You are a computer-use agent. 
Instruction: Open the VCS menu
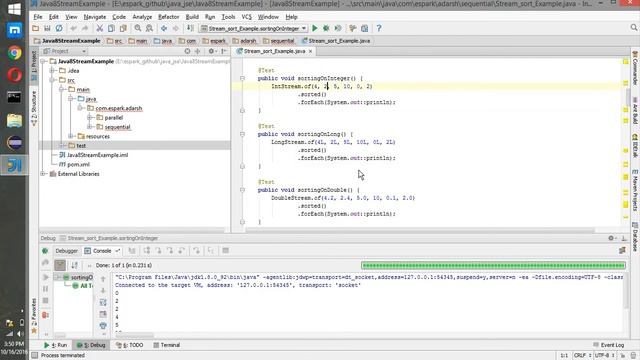pos(247,17)
